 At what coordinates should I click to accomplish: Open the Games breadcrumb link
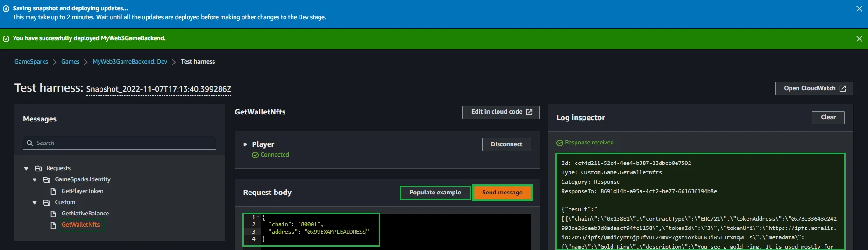click(x=70, y=62)
